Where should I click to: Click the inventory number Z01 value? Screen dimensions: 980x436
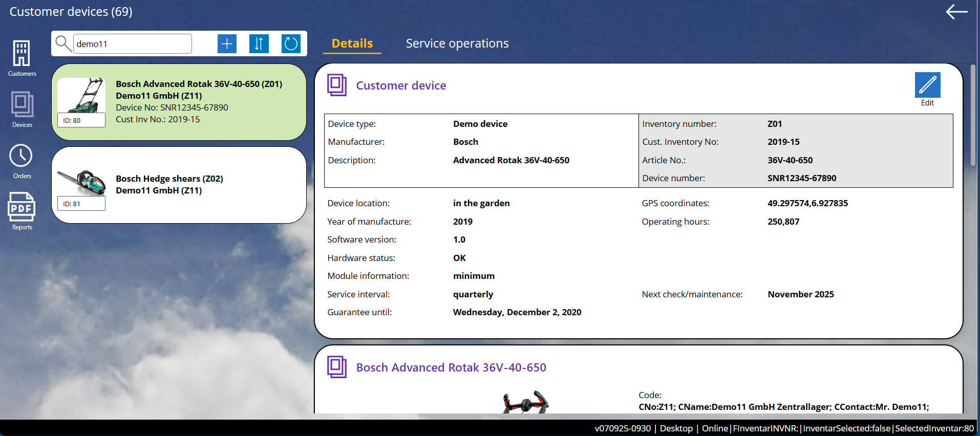click(x=775, y=124)
